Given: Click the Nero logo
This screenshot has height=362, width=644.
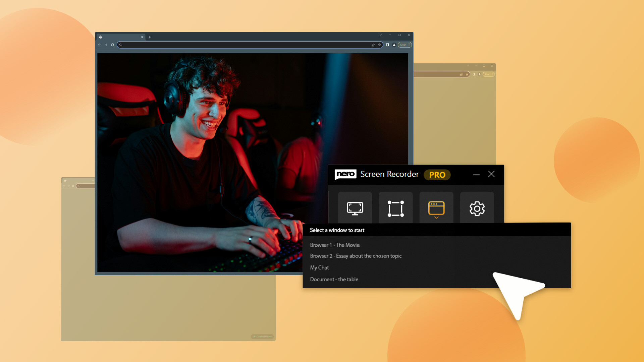Looking at the screenshot, I should [x=345, y=174].
